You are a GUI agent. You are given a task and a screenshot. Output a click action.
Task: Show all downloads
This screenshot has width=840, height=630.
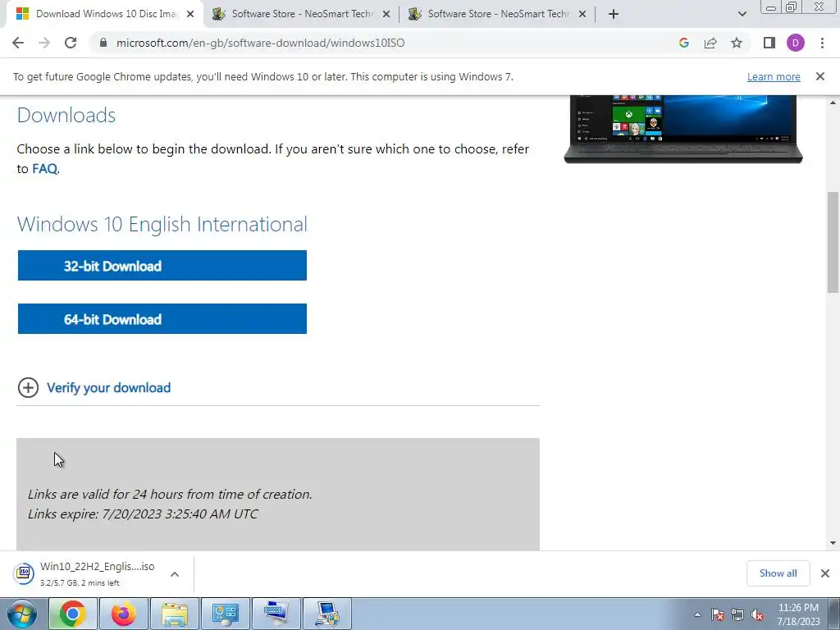[778, 573]
